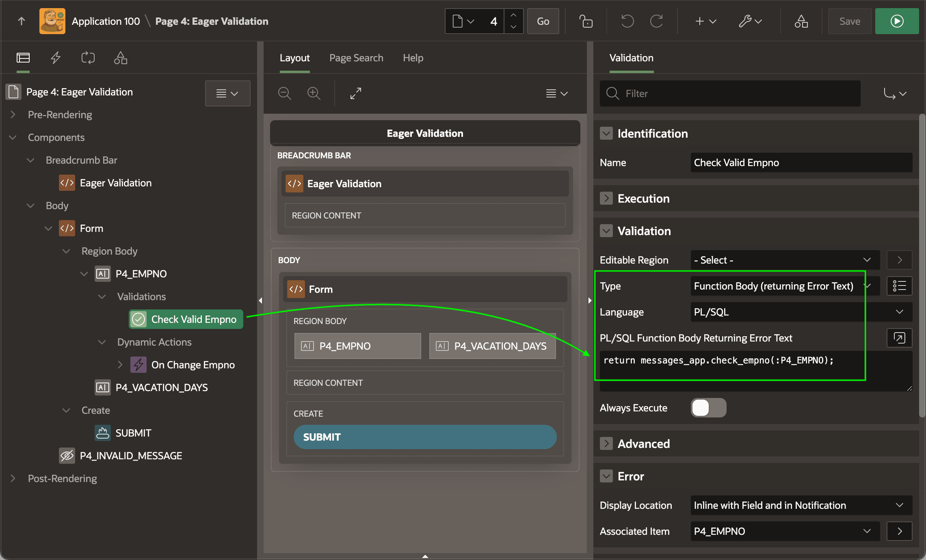Image resolution: width=926 pixels, height=560 pixels.
Task: Collapse the right pane with splitter arrow
Action: (x=590, y=301)
